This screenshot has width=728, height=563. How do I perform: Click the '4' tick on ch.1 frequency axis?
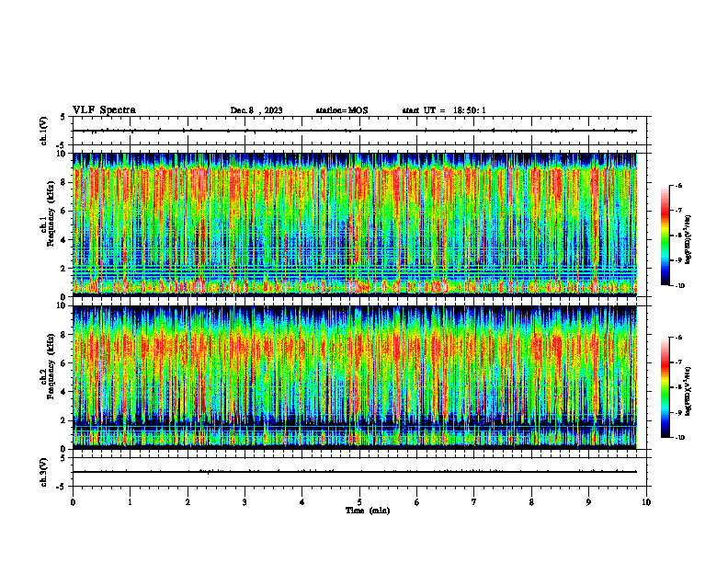tap(64, 240)
